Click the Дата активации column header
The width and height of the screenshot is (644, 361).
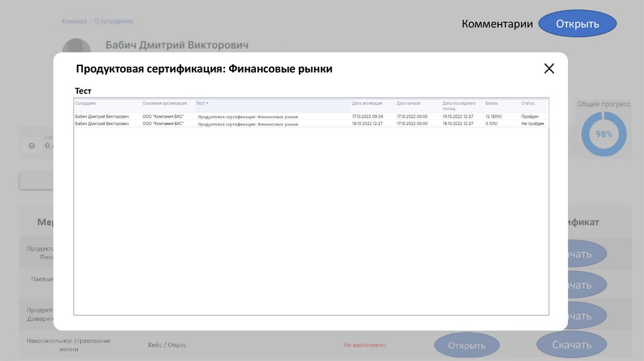tap(367, 104)
